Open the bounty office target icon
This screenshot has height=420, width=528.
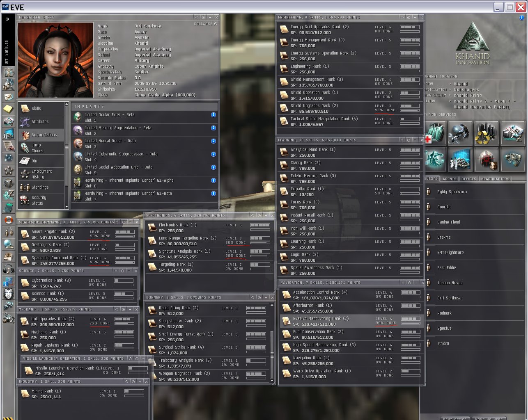point(487,159)
